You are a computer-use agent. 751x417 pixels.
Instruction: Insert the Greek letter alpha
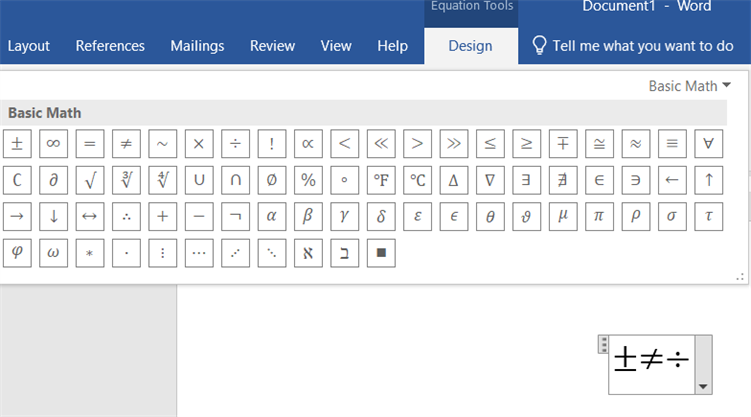pyautogui.click(x=272, y=216)
